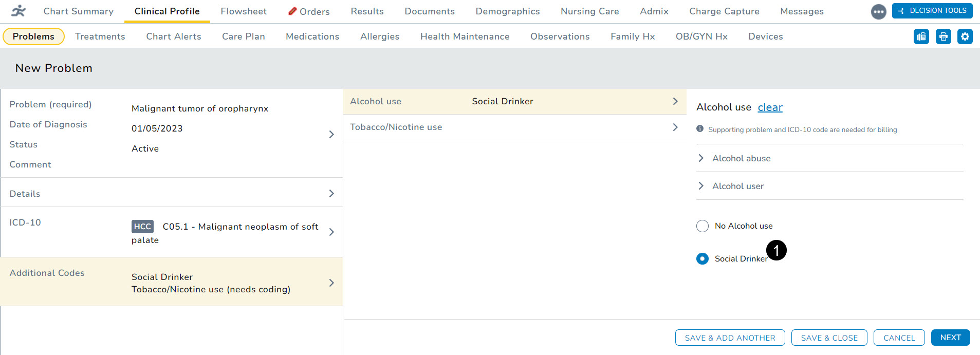Viewport: 980px width, 355px height.
Task: Open Decision Tools
Action: pyautogui.click(x=932, y=11)
